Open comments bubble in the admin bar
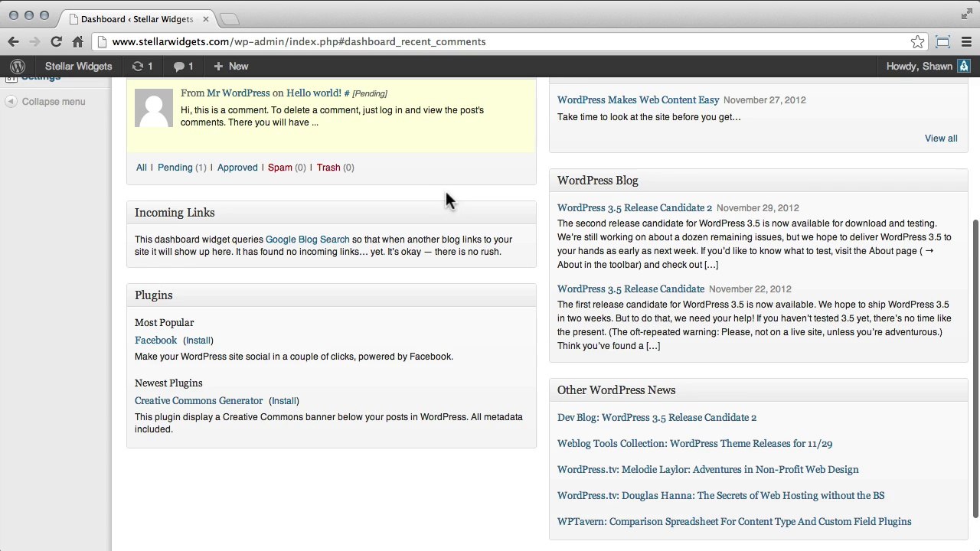Screen dimensions: 980x551 [x=183, y=67]
